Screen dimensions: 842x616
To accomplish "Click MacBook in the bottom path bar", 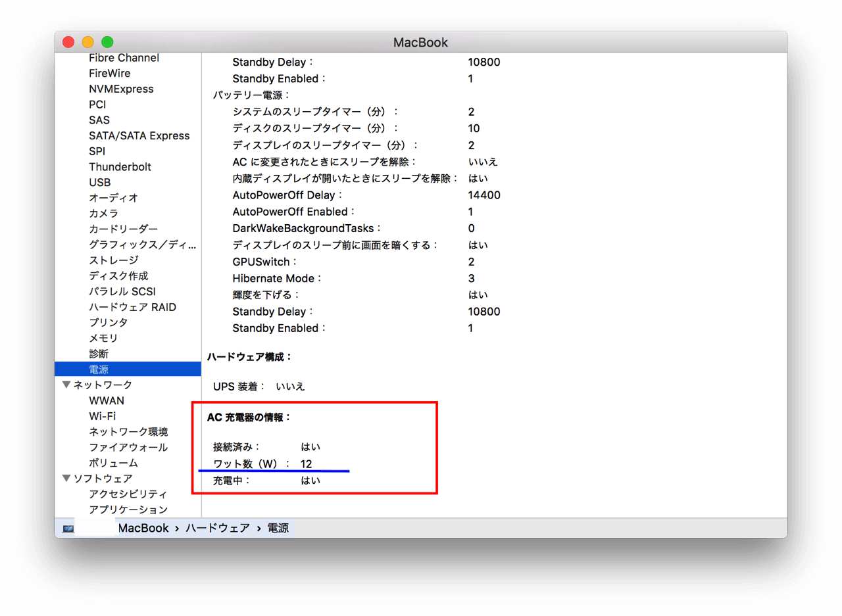I will [143, 528].
